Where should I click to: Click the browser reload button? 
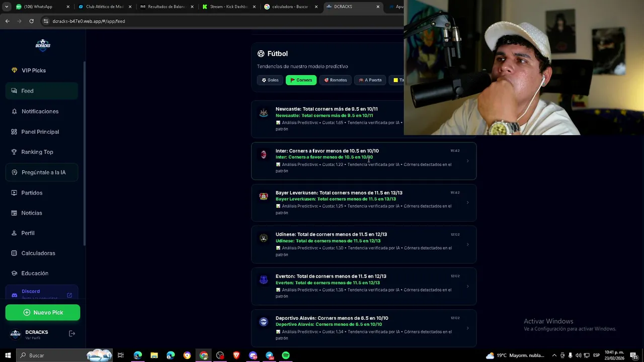pos(31,21)
